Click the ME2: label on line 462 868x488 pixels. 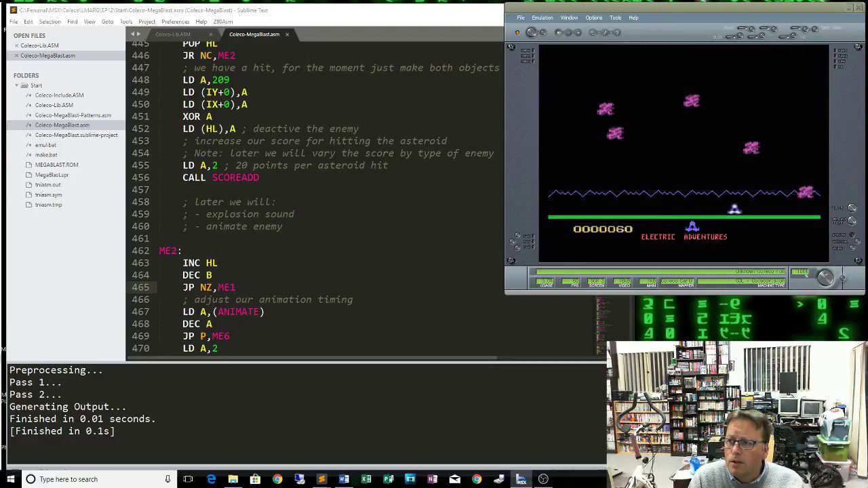click(170, 251)
